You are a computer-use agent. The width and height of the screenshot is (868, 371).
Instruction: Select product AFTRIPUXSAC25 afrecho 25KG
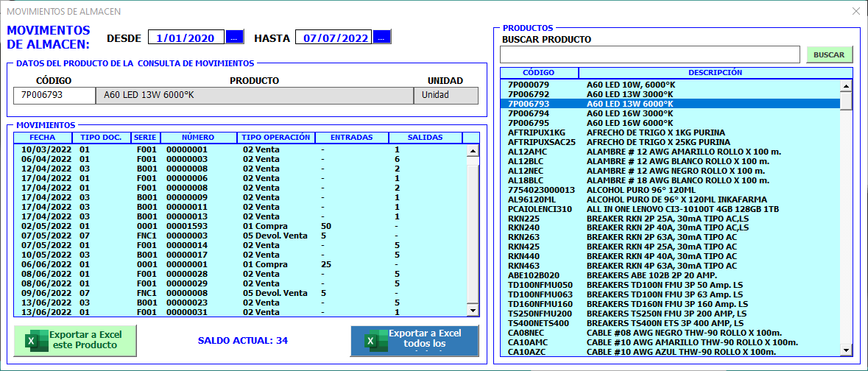click(671, 142)
